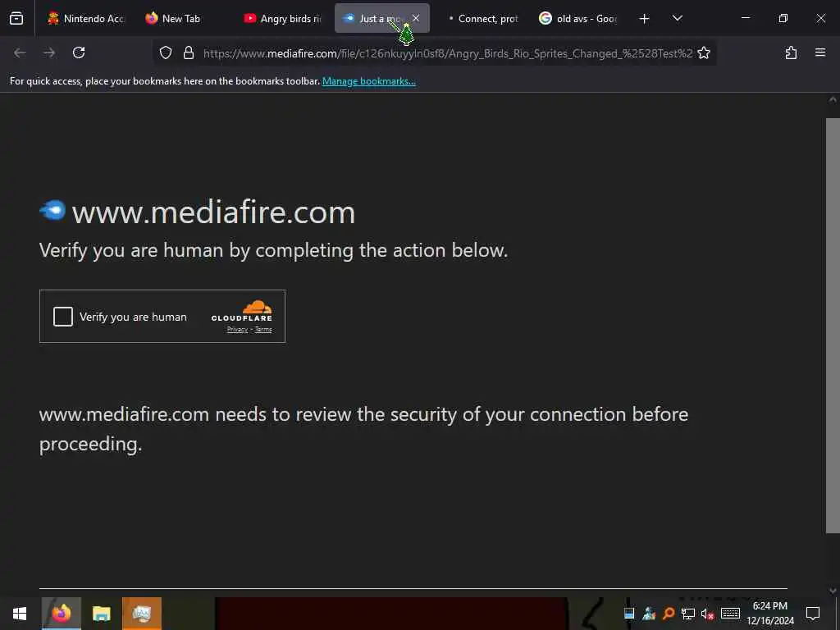
Task: Switch to the Nintendo Account tab
Action: pos(85,18)
